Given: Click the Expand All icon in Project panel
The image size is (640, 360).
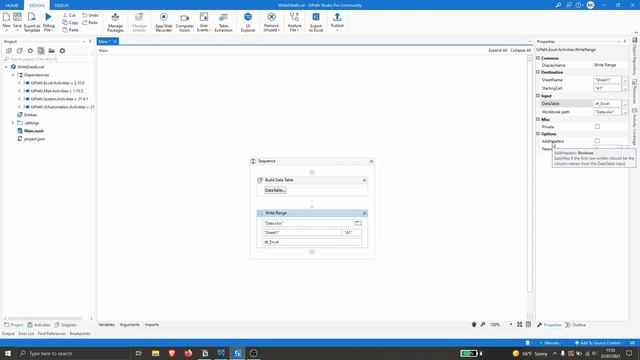Looking at the screenshot, I should (9, 51).
